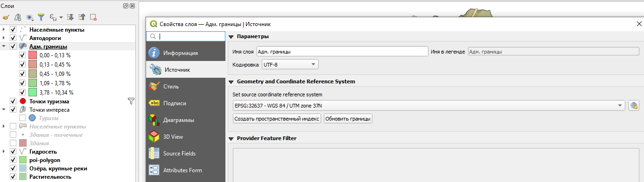Click the collapse all layers icon

point(82,17)
